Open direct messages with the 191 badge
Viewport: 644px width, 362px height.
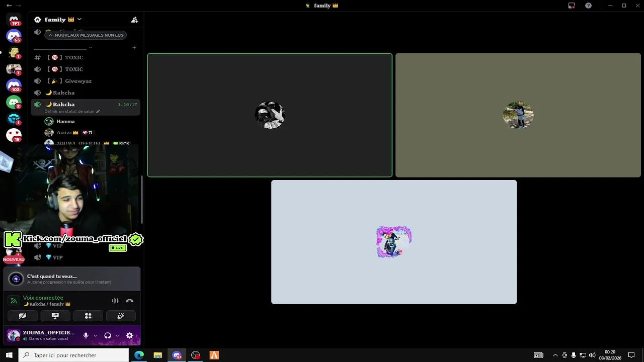[x=14, y=20]
